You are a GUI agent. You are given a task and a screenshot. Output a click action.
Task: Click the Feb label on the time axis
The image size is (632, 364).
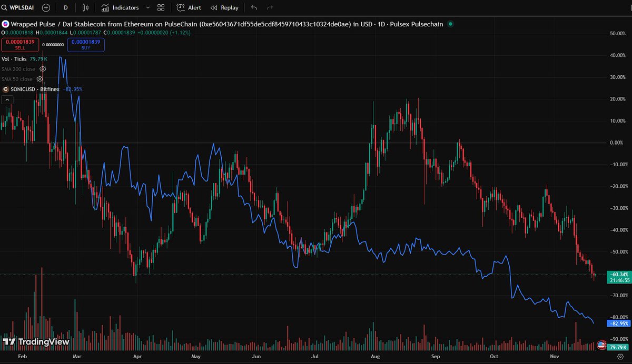click(22, 356)
